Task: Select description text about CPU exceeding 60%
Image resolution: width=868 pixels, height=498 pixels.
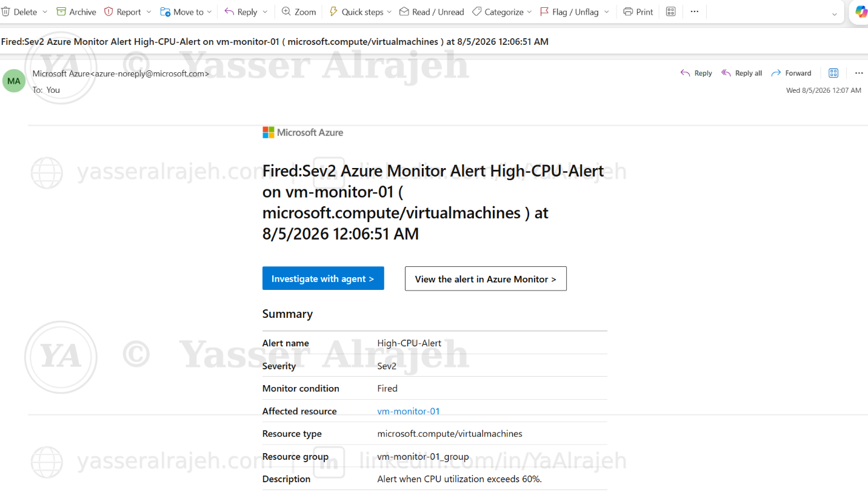Action: [459, 479]
